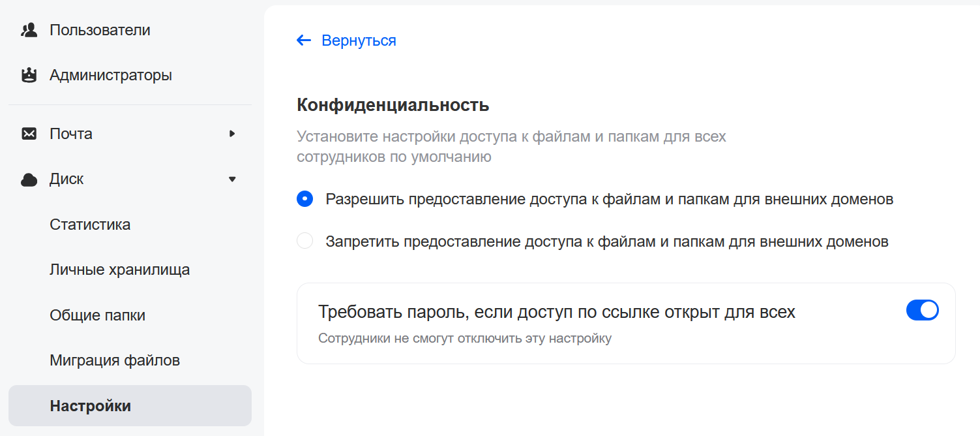The image size is (980, 436).
Task: Click the back arrow icon near Вернуться
Action: [x=304, y=40]
